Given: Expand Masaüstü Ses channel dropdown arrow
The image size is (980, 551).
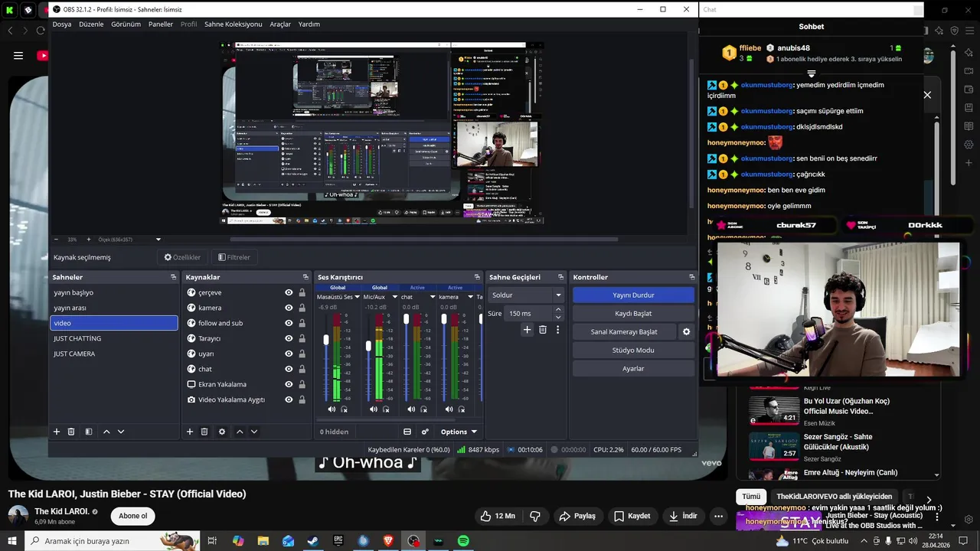Looking at the screenshot, I should (x=358, y=297).
